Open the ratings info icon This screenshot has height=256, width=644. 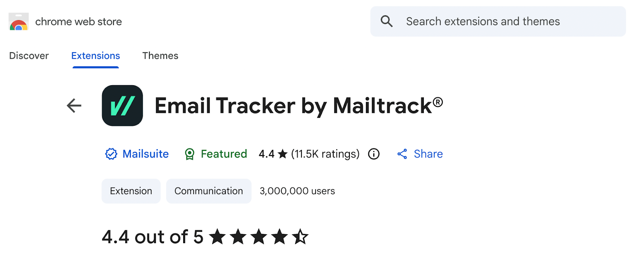tap(373, 154)
